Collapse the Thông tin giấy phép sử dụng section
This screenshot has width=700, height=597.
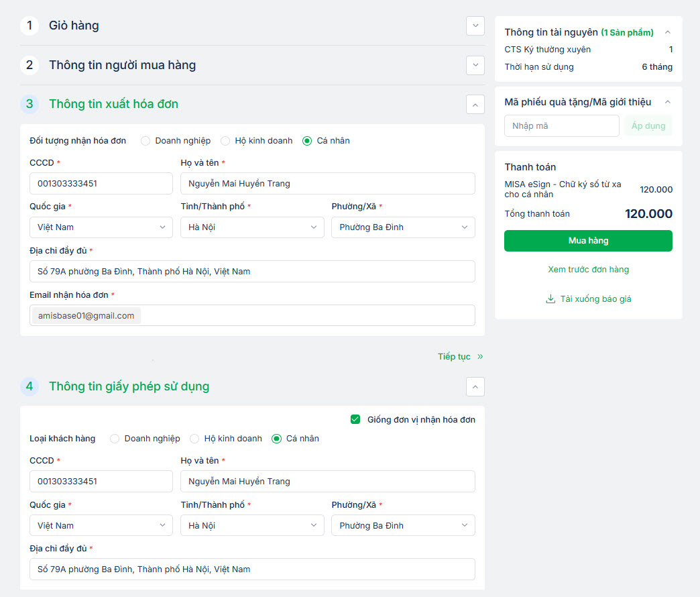point(475,386)
